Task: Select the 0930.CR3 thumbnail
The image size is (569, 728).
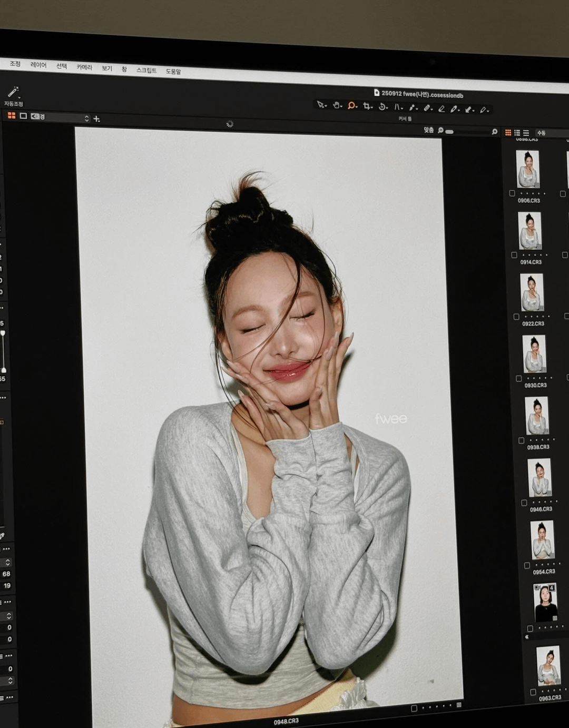Action: 534,354
